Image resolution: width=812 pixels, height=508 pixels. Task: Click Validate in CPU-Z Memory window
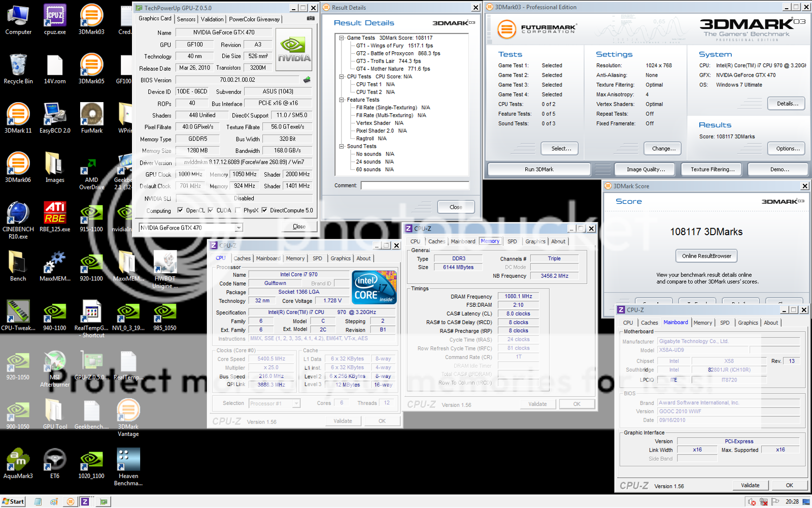(x=537, y=404)
